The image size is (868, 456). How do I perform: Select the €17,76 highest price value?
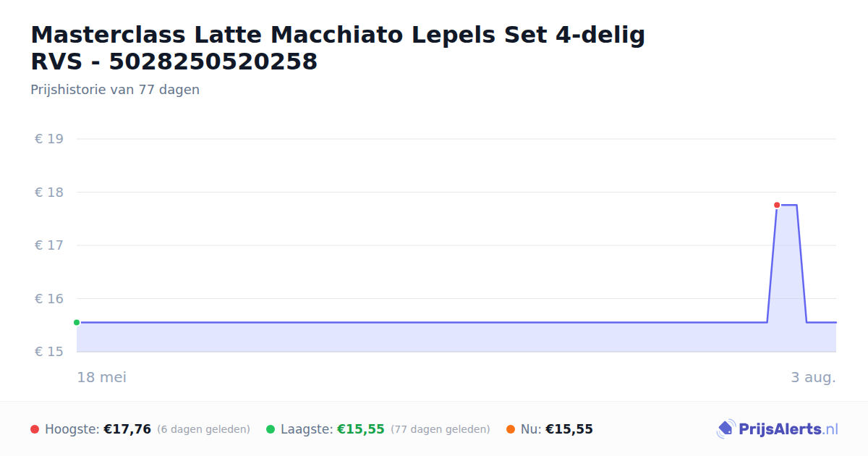127,429
